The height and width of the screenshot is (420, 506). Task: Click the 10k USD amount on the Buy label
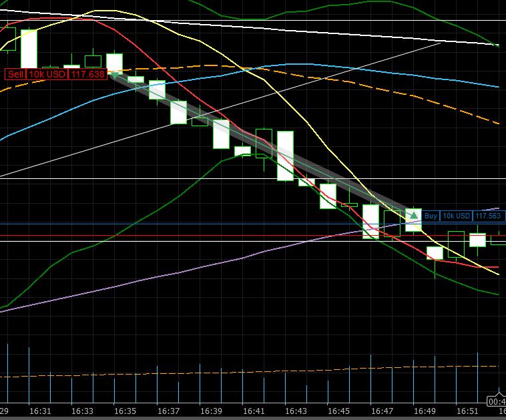[x=456, y=216]
